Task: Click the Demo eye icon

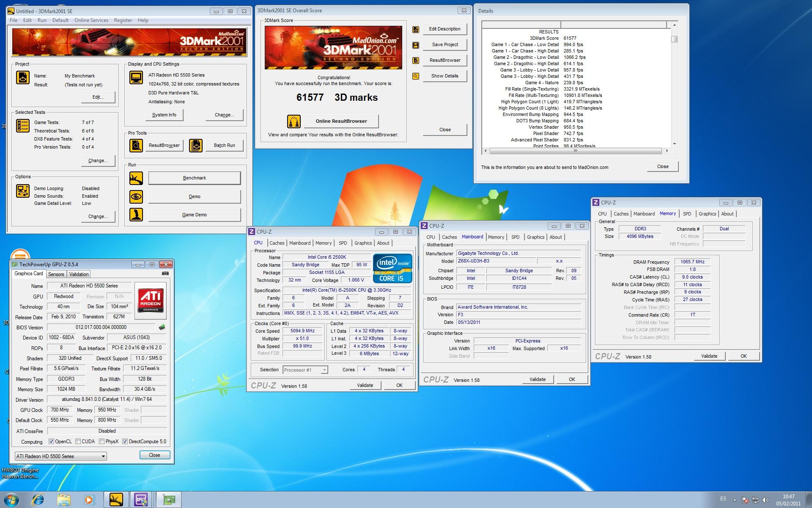Action: tap(136, 197)
